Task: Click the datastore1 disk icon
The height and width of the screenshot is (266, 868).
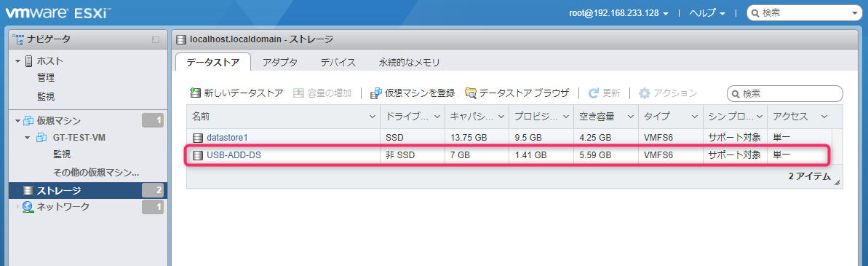Action: point(198,138)
